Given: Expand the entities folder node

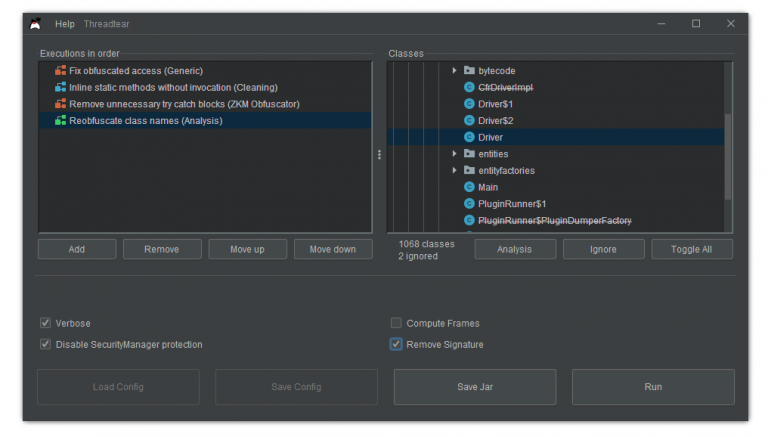Looking at the screenshot, I should pyautogui.click(x=454, y=154).
